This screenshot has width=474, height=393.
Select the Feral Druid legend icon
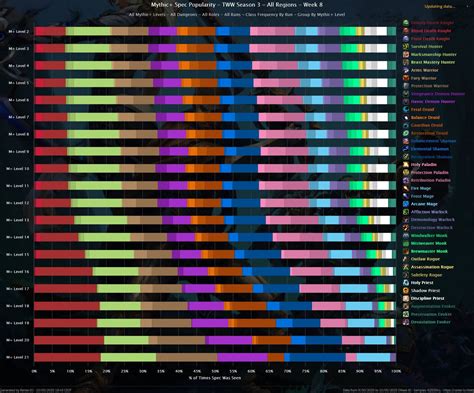click(406, 109)
